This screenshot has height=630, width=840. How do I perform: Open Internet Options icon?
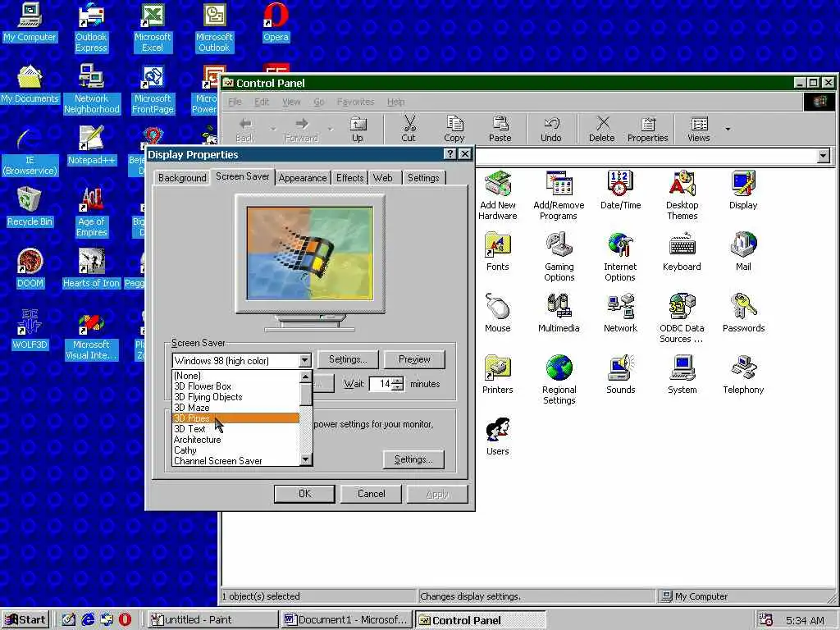click(620, 257)
